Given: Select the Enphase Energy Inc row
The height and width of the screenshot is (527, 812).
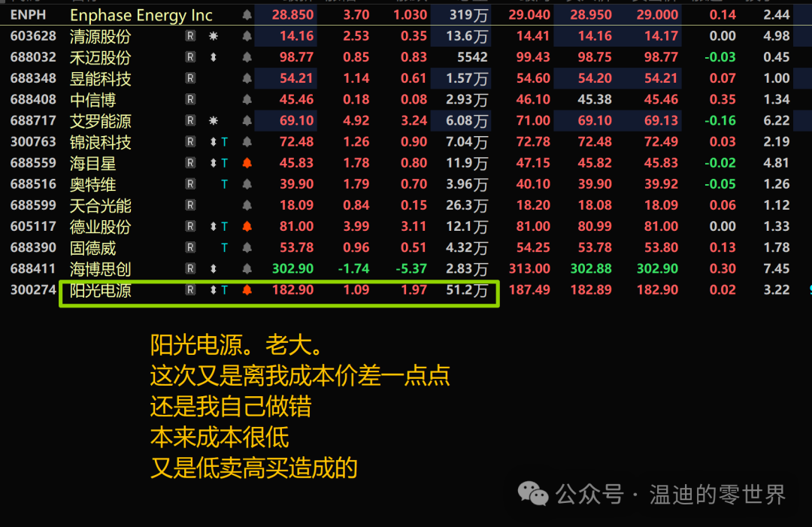Looking at the screenshot, I should pyautogui.click(x=406, y=15).
